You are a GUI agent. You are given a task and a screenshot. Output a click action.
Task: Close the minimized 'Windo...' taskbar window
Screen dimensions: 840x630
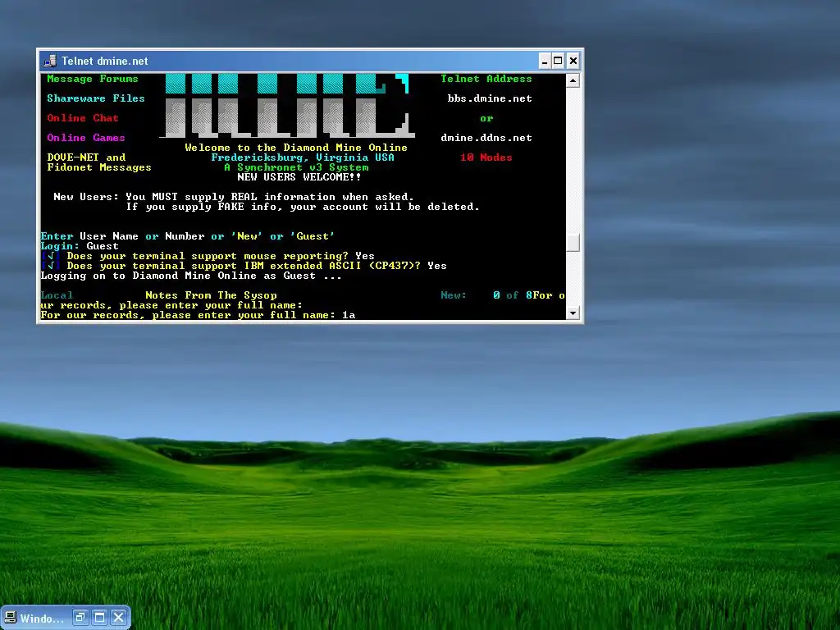coord(118,618)
